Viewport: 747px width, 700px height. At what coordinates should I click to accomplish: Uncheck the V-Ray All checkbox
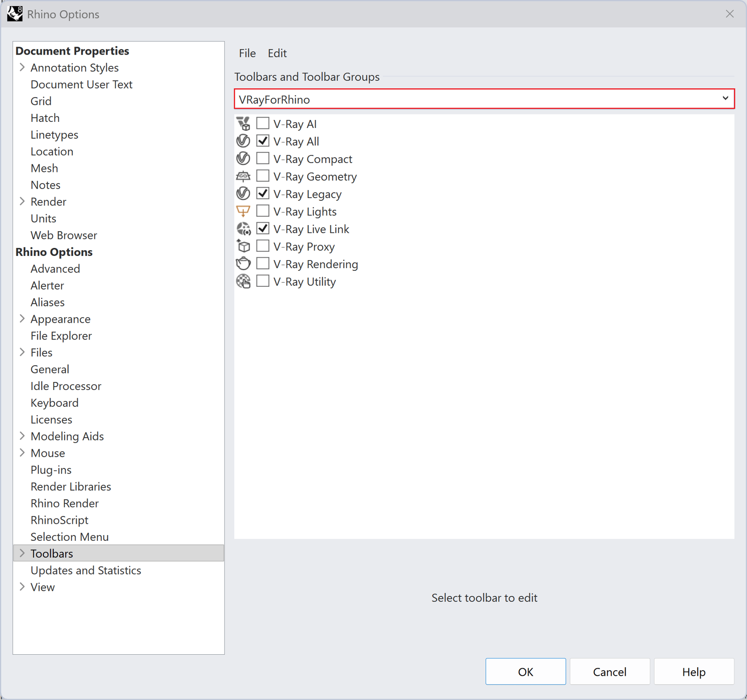263,141
